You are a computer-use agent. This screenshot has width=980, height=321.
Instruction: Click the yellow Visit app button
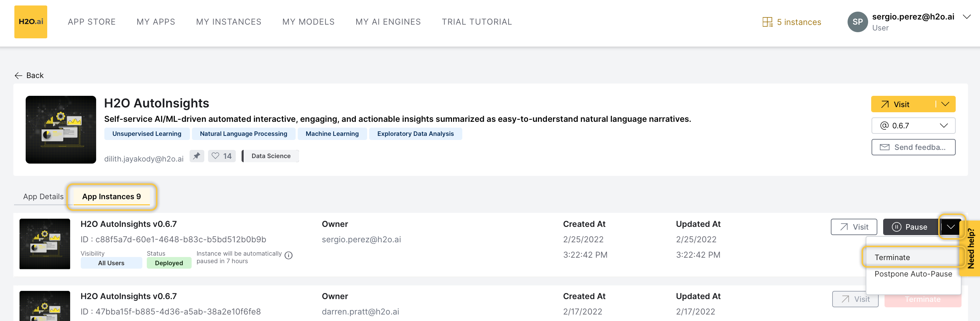pos(903,104)
